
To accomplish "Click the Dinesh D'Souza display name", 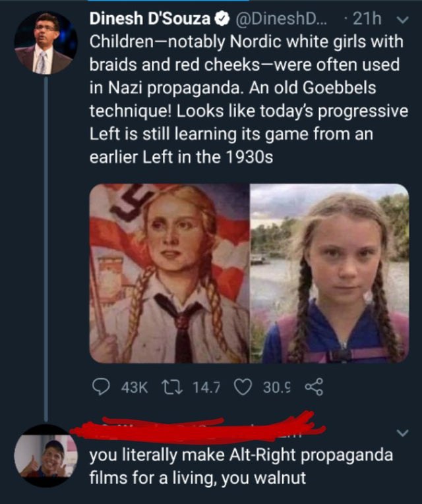I will 150,19.
